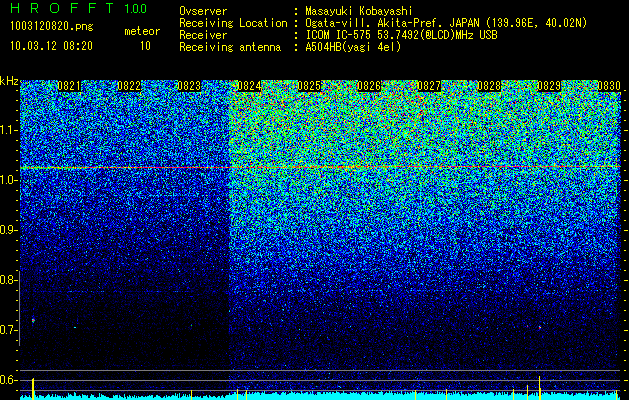The width and height of the screenshot is (629, 400).
Task: Click the 0825 time marker
Action: tap(309, 86)
